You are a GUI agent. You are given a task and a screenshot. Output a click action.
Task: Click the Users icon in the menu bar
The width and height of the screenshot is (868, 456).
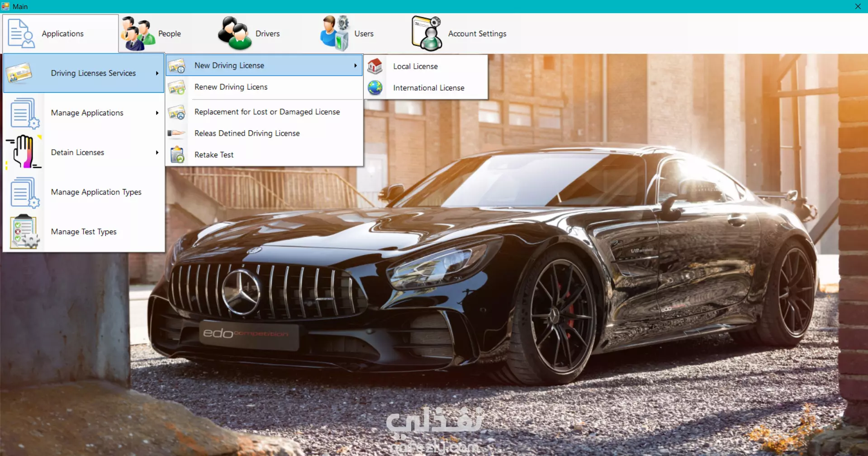click(335, 33)
